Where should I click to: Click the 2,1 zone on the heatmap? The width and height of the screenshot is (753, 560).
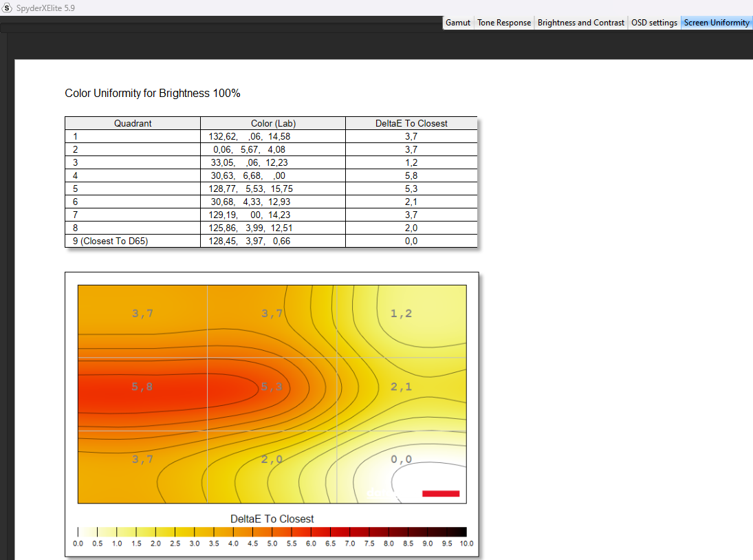401,387
